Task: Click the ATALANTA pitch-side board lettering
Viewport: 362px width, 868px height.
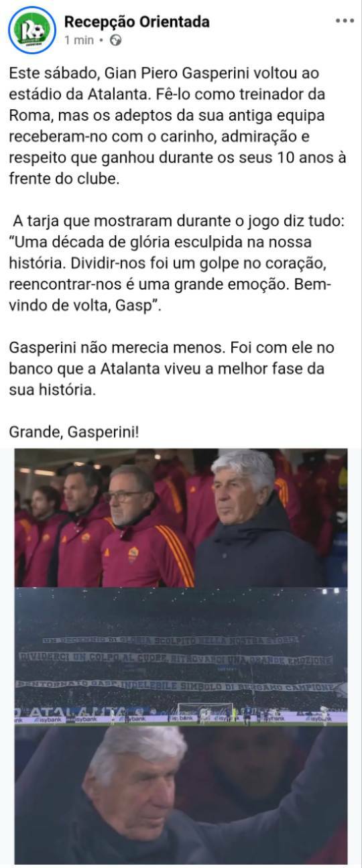Action: (72, 712)
